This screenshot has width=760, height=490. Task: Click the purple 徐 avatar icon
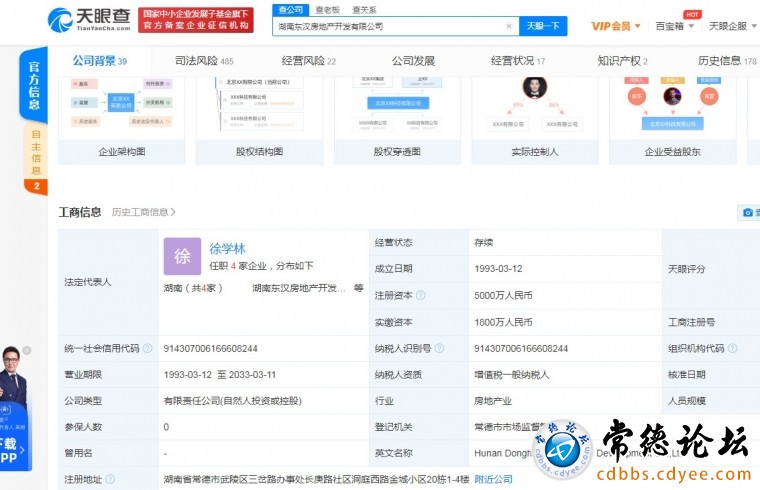tap(182, 256)
